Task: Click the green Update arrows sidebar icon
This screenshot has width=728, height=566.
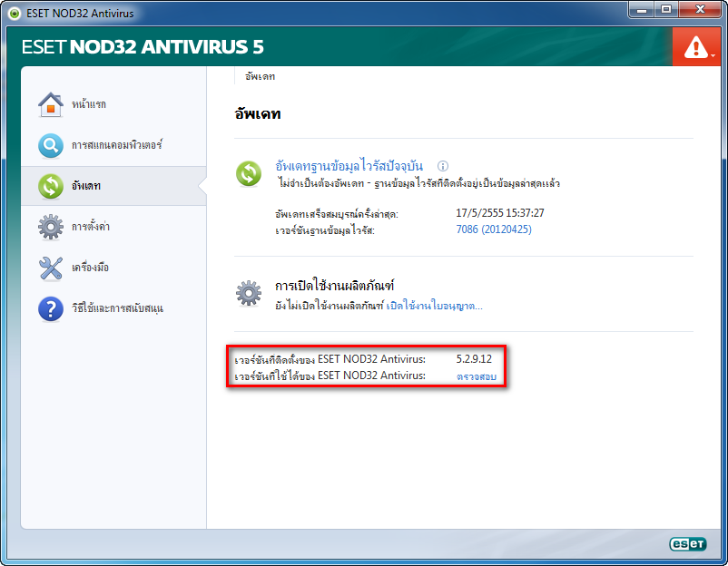Action: click(x=51, y=184)
